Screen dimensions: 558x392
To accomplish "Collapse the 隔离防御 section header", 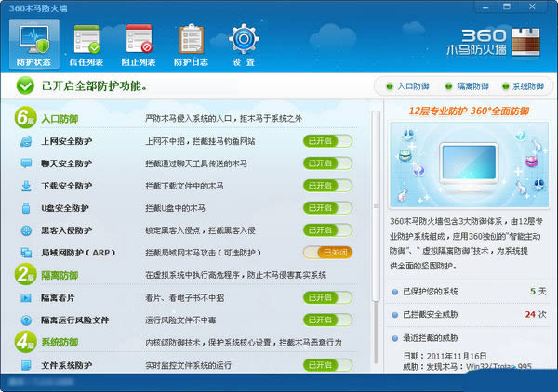I will click(x=60, y=275).
